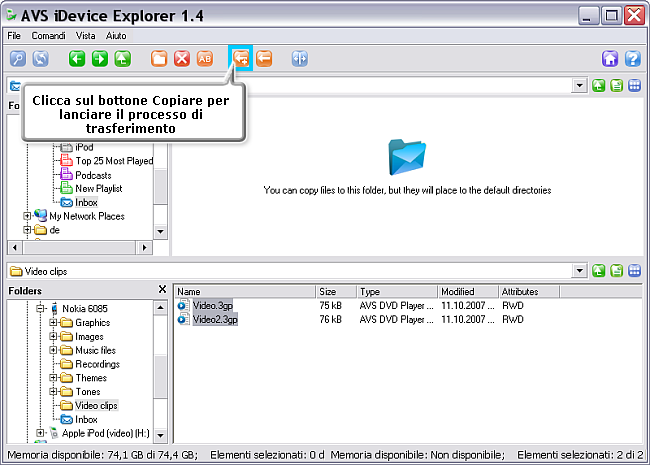Open the help question mark icon
650x465 pixels.
(633, 58)
